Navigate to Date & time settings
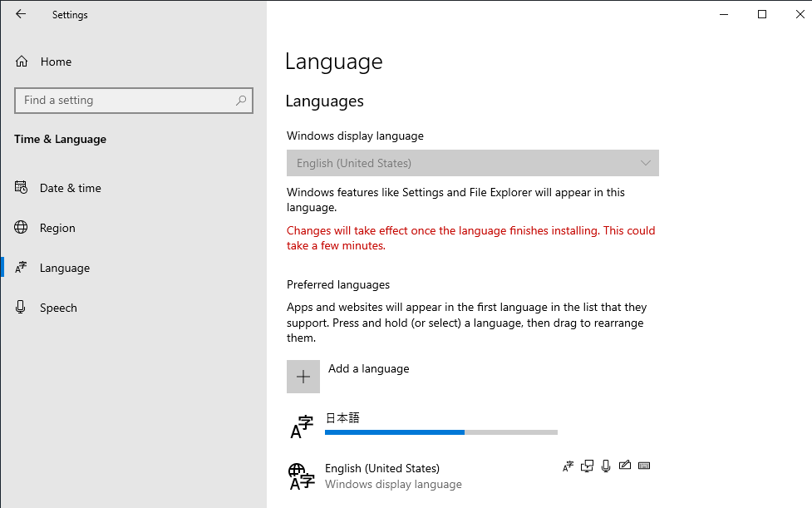The width and height of the screenshot is (812, 508). click(x=71, y=188)
